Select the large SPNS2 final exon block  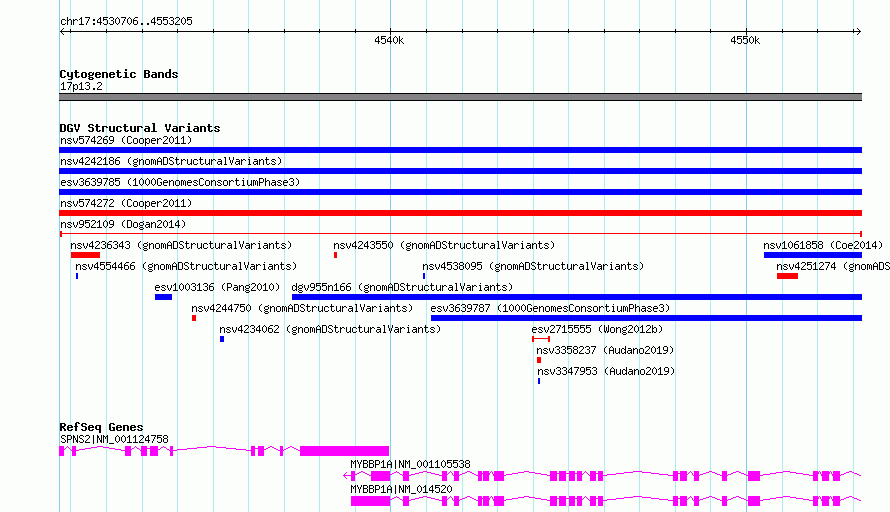(345, 451)
